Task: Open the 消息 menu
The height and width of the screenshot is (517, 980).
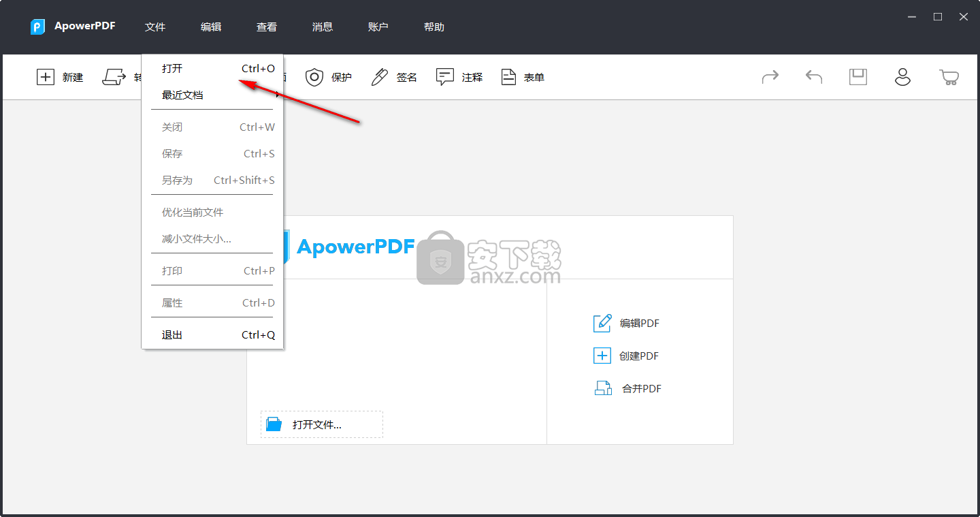Action: (x=323, y=27)
